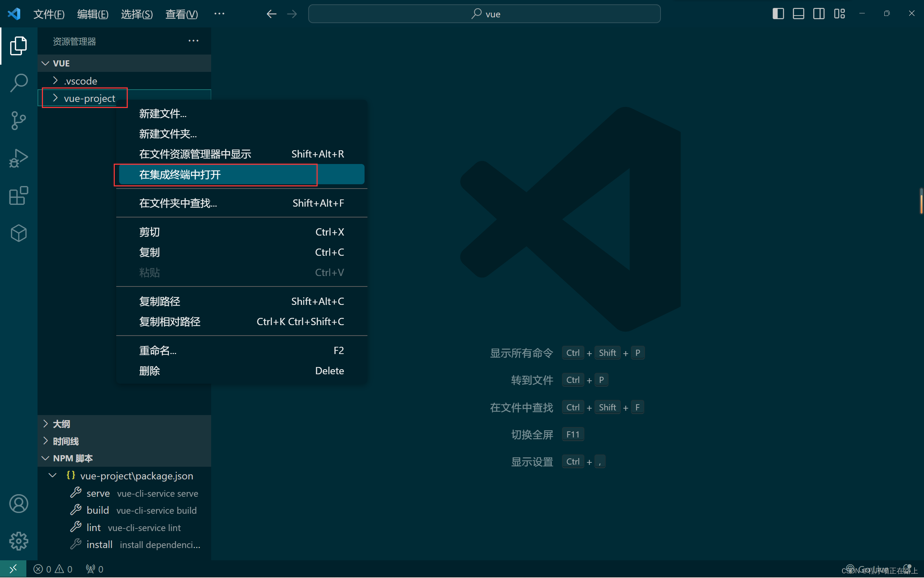
Task: Select 在文件资源管理器中显示
Action: [x=242, y=154]
